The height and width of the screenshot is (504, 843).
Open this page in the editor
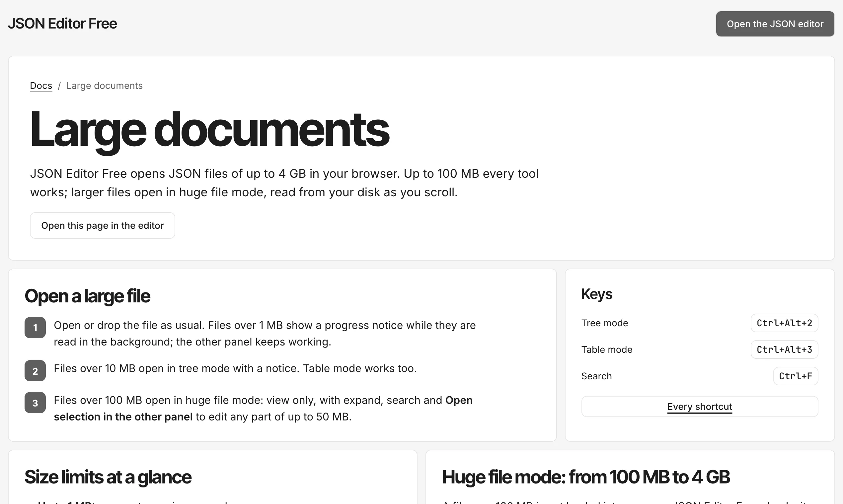102,225
